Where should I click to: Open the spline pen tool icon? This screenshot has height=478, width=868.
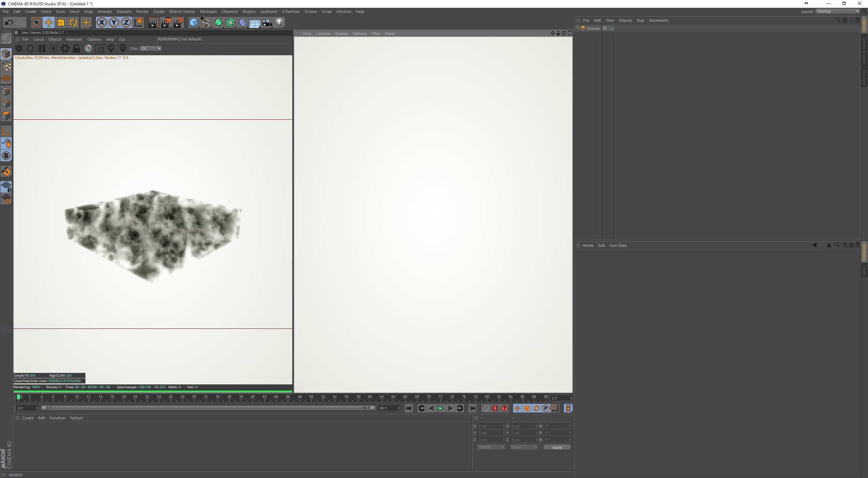click(x=206, y=23)
